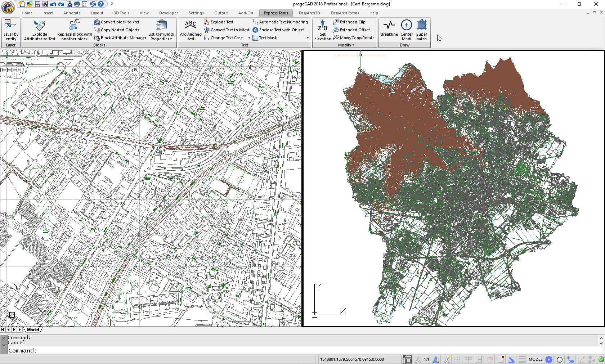
Task: Click the Set elevation tool
Action: [x=323, y=30]
